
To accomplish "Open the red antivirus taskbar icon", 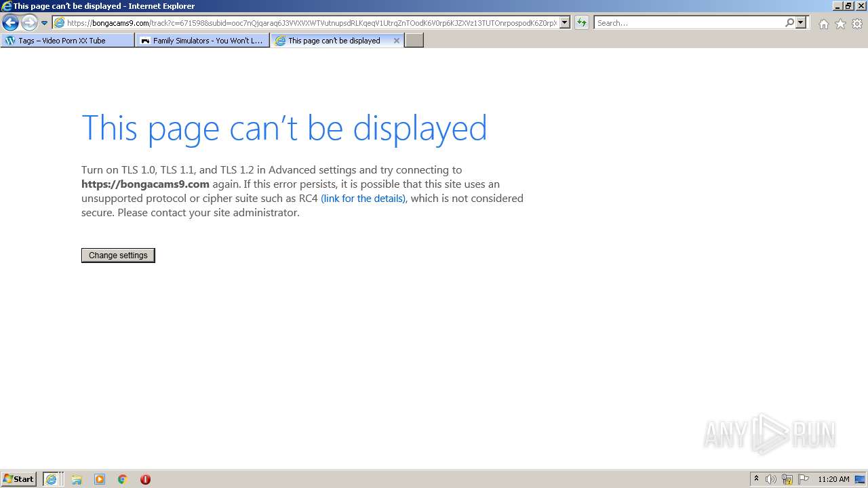I will [x=145, y=479].
